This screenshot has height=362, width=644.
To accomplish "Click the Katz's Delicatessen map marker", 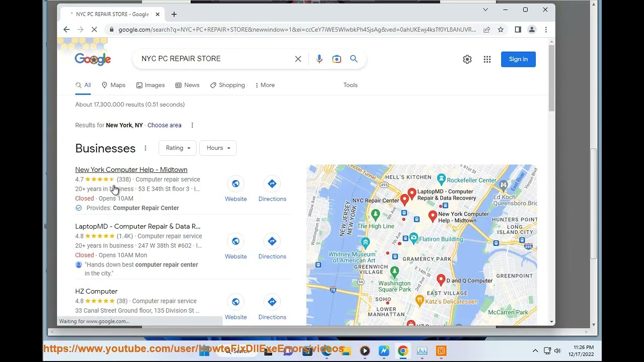I will pos(420,300).
